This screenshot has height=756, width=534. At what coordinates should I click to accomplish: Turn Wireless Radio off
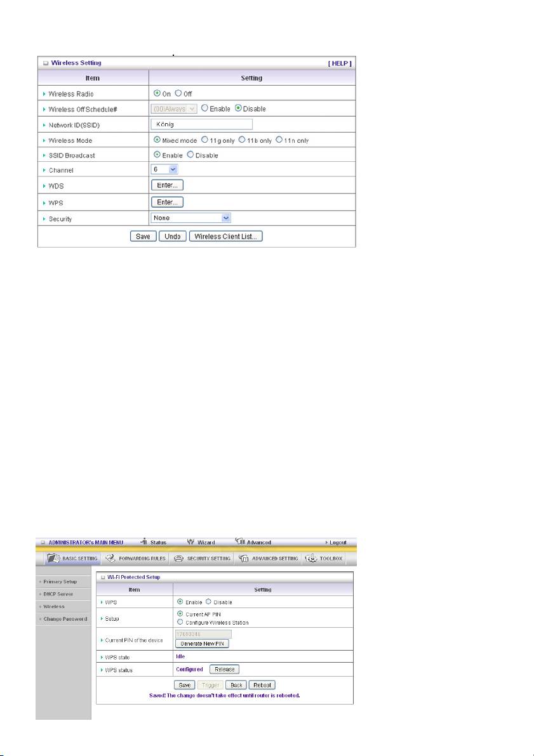tap(179, 94)
